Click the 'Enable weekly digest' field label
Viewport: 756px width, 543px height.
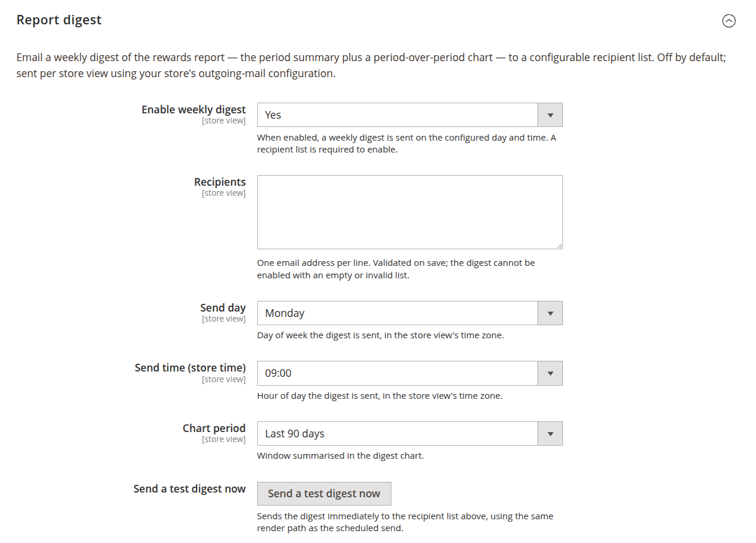(194, 110)
